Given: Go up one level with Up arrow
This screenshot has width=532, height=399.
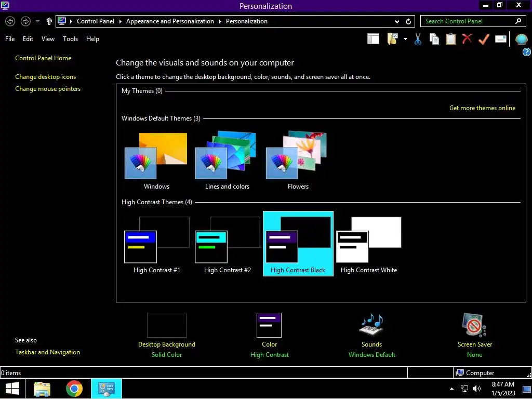Looking at the screenshot, I should 49,21.
